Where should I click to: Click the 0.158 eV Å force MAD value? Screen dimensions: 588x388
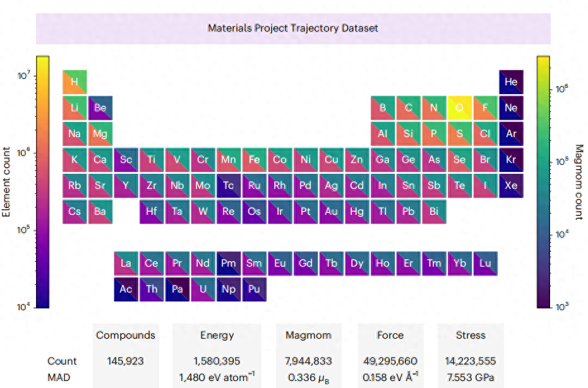click(x=390, y=377)
